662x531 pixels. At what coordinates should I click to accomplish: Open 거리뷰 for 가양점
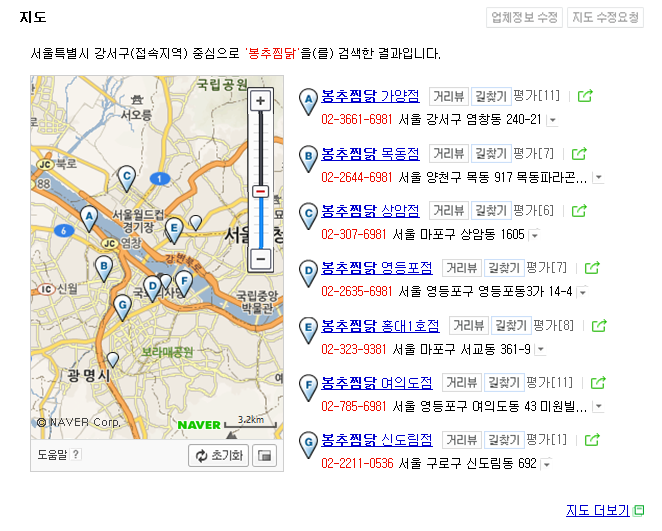point(449,96)
